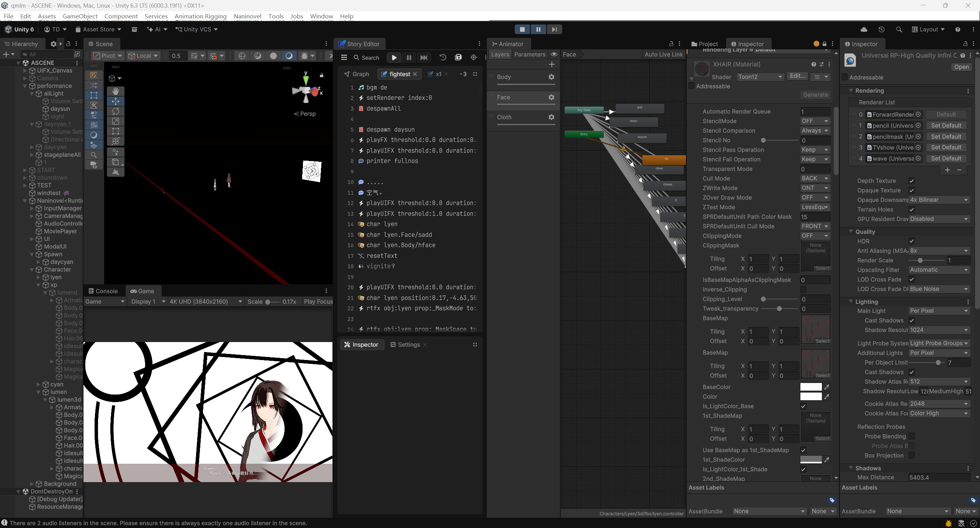Toggle Depth Texture checkbox

[911, 181]
